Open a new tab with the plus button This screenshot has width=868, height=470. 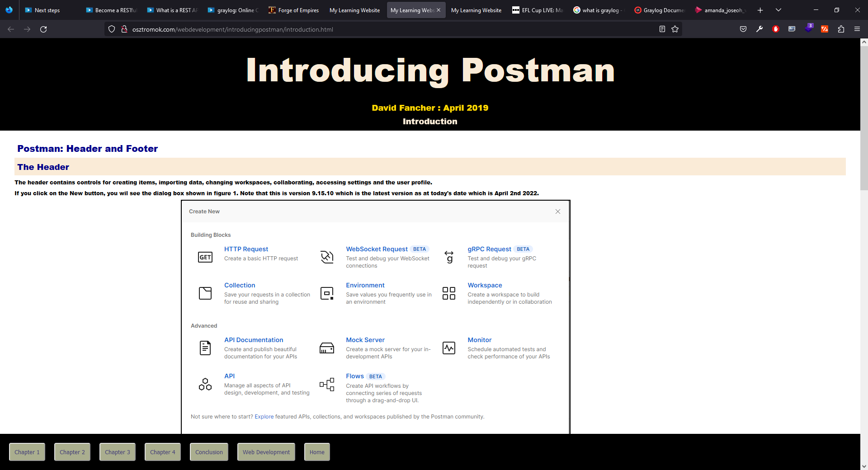(760, 10)
